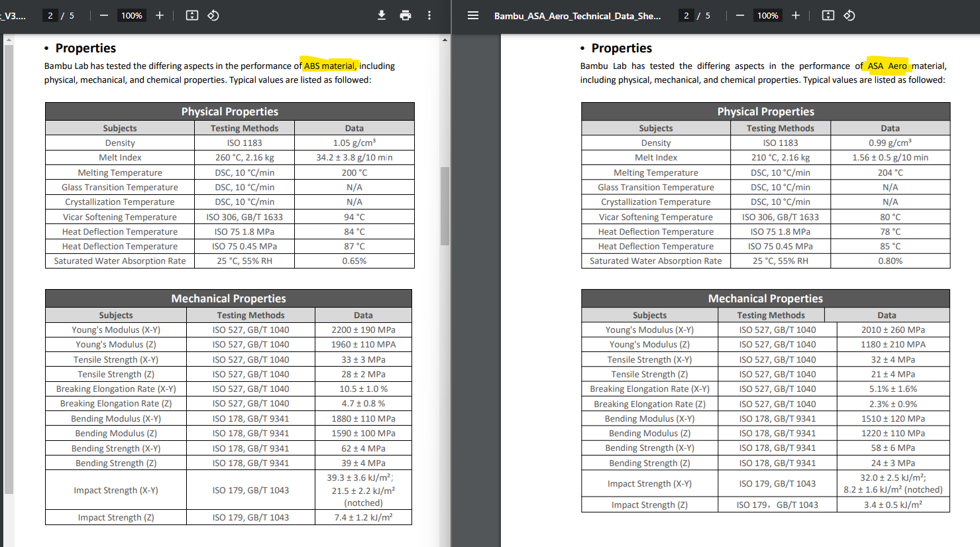
Task: Zoom in on the ASA Aero viewer
Action: [x=796, y=15]
